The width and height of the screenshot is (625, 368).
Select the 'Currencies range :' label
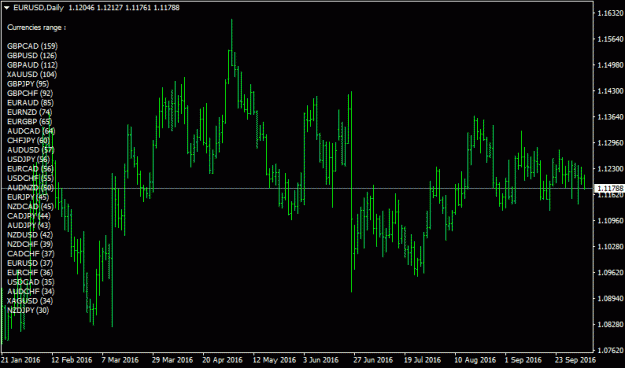(x=37, y=28)
